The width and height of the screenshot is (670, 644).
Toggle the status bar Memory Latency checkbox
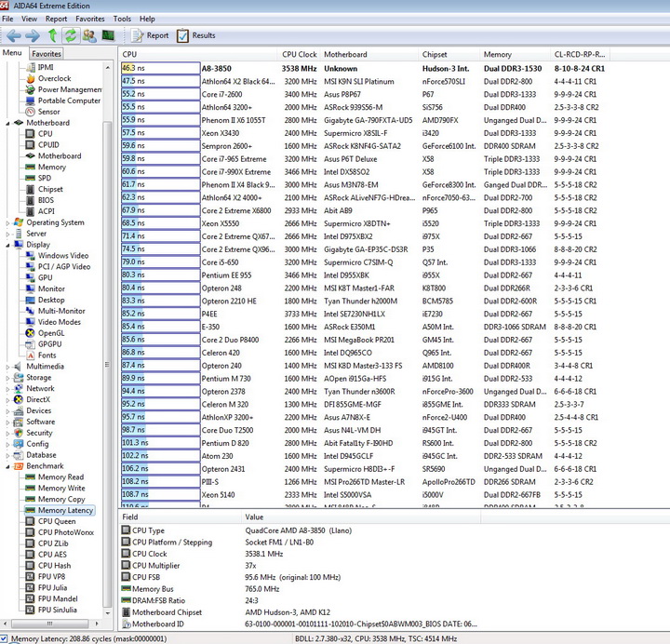[x=4, y=638]
